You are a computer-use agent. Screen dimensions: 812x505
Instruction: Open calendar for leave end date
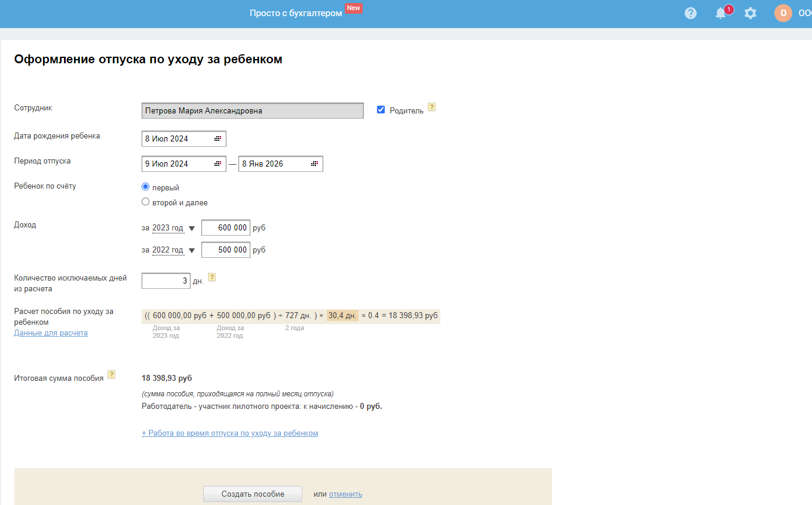[314, 164]
